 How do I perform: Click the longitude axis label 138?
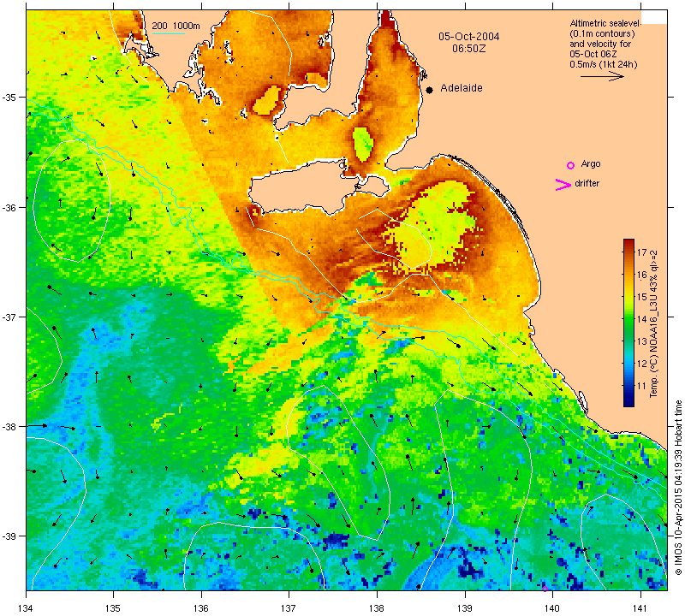(x=377, y=608)
